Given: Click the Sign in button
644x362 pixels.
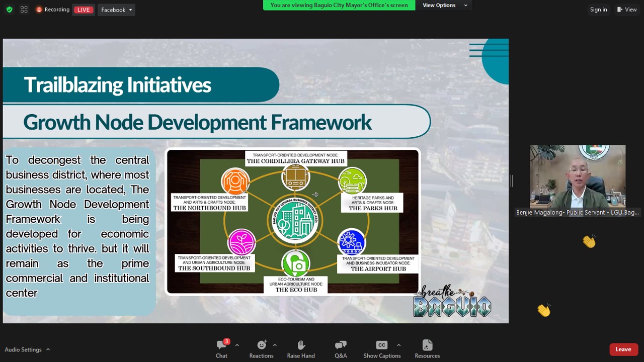Looking at the screenshot, I should (598, 10).
